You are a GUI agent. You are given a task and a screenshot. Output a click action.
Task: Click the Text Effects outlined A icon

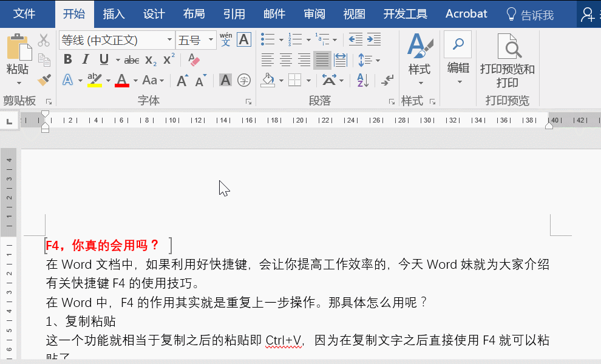coord(68,80)
